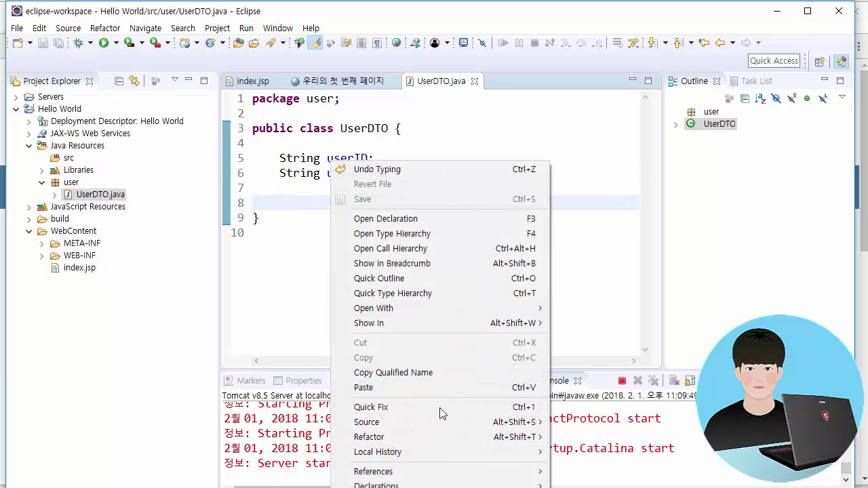868x488 pixels.
Task: Open the Properties view tab
Action: click(297, 381)
